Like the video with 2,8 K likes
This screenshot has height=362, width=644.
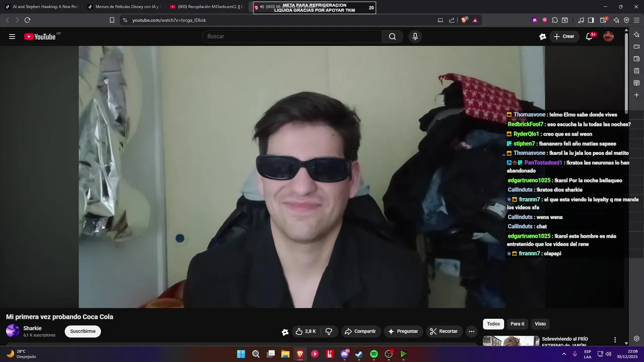click(x=306, y=331)
